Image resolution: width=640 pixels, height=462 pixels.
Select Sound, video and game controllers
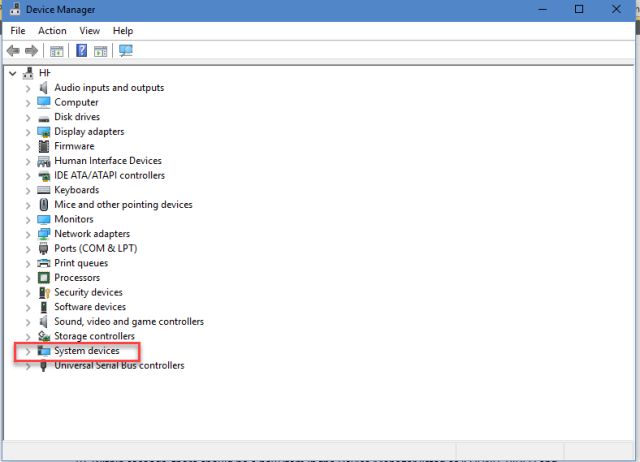pyautogui.click(x=128, y=322)
